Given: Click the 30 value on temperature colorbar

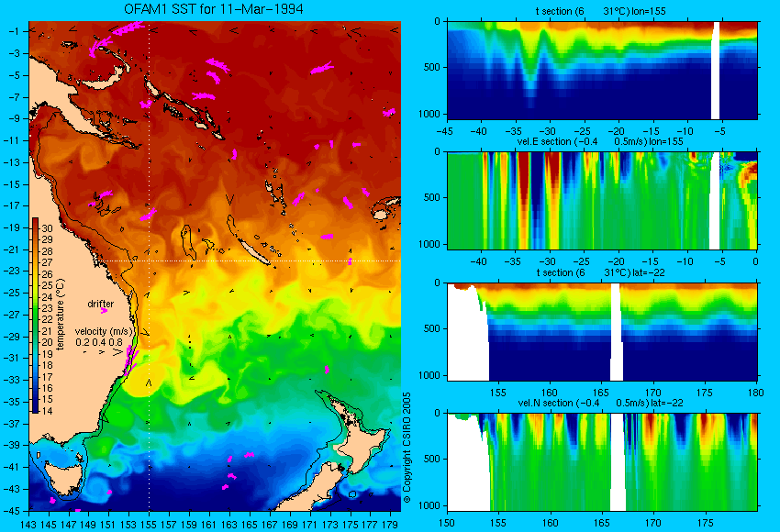Looking at the screenshot, I should [47, 228].
